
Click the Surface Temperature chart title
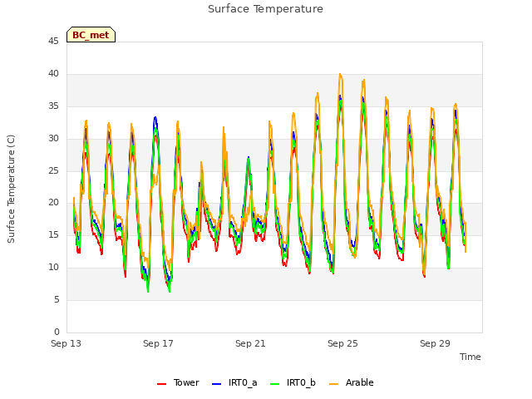pyautogui.click(x=265, y=9)
